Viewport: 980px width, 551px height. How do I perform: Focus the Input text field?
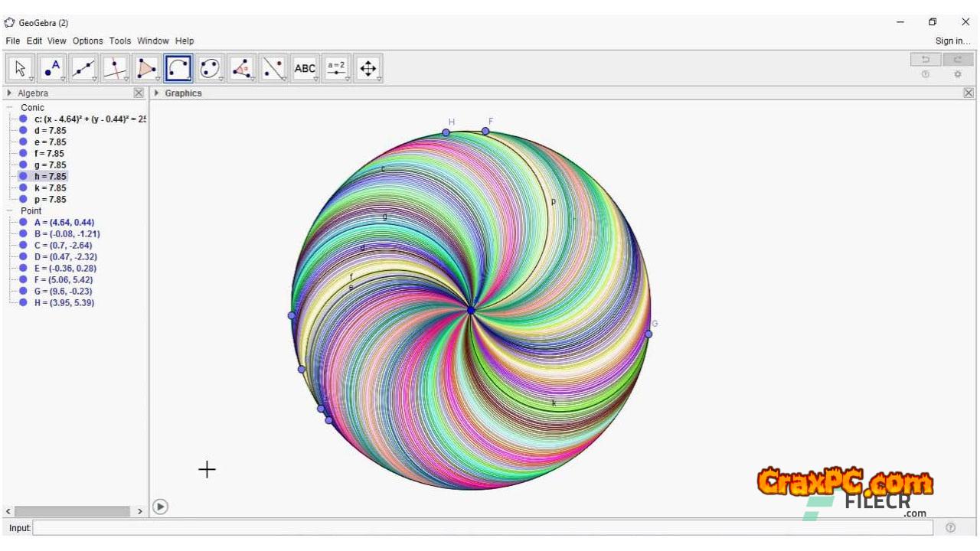click(483, 527)
